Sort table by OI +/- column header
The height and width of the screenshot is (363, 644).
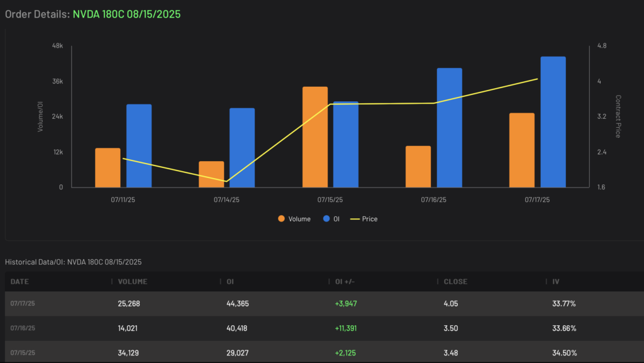click(345, 282)
